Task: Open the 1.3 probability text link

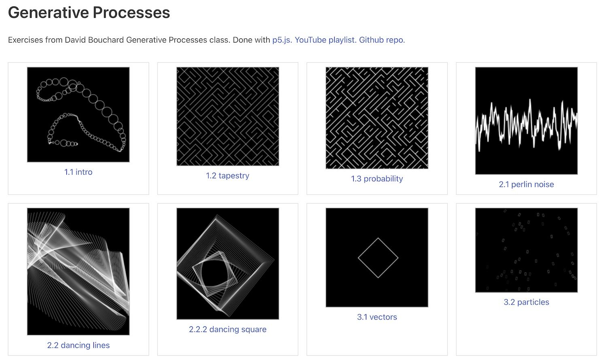Action: [377, 179]
